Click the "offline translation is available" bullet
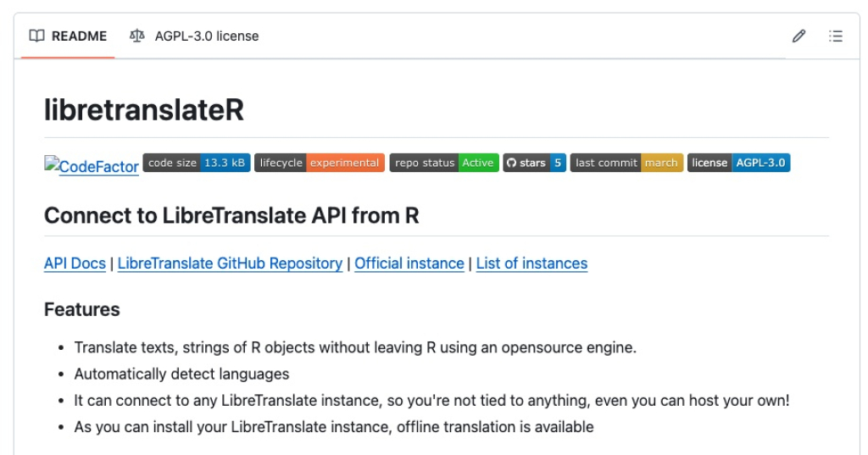Image resolution: width=868 pixels, height=455 pixels. (x=334, y=427)
